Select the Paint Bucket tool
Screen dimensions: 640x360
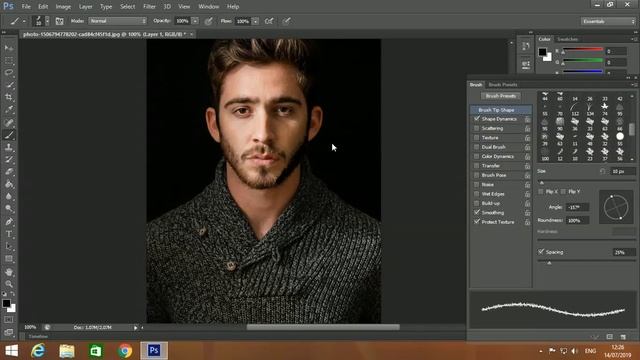(9, 184)
